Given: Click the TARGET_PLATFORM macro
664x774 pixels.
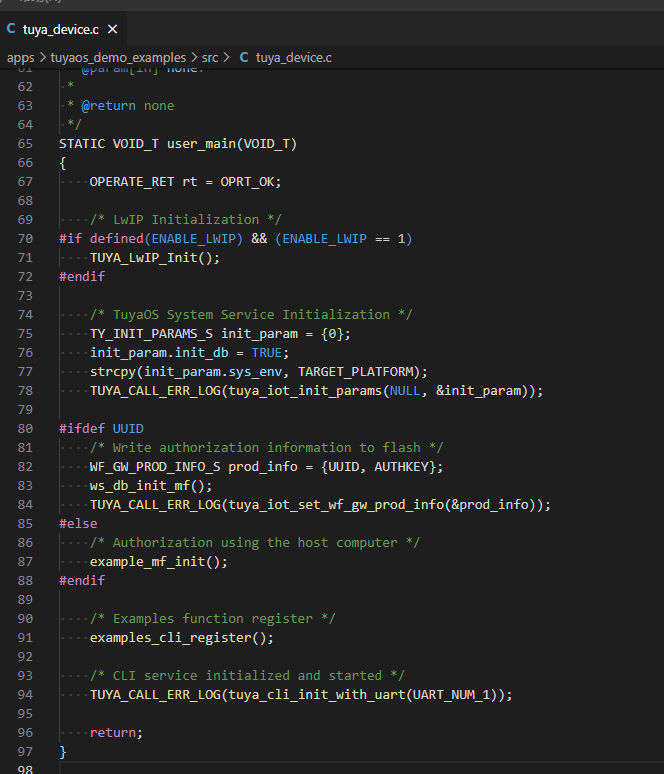Looking at the screenshot, I should pyautogui.click(x=355, y=372).
